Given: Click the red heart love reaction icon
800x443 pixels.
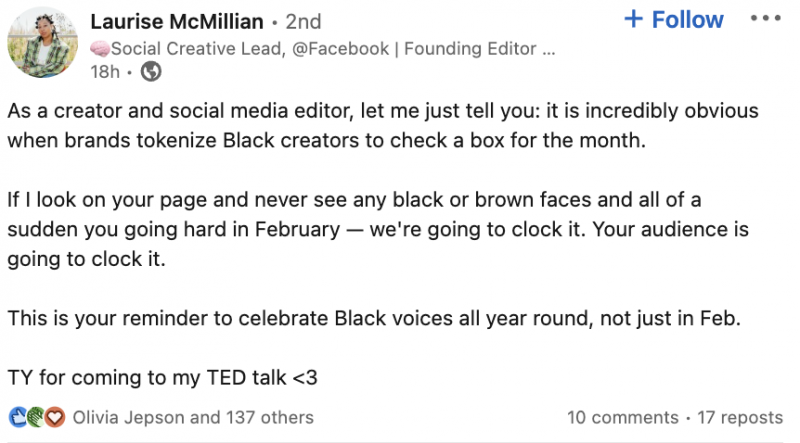Looking at the screenshot, I should pos(55,417).
